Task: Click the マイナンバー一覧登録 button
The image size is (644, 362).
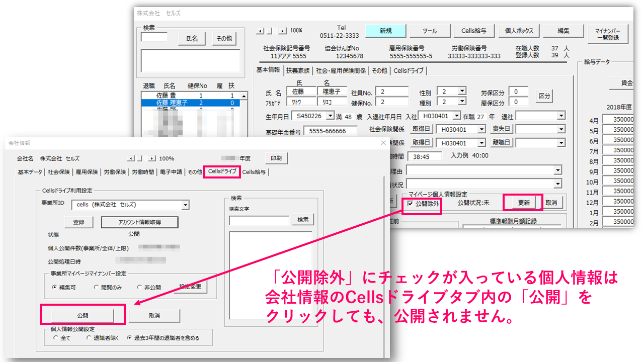Action: (608, 34)
